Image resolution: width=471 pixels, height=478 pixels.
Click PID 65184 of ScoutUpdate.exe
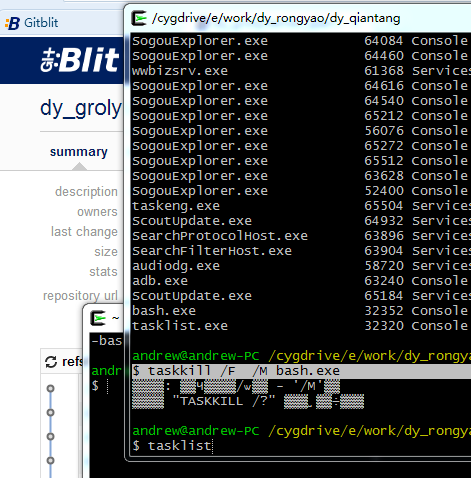tap(384, 296)
